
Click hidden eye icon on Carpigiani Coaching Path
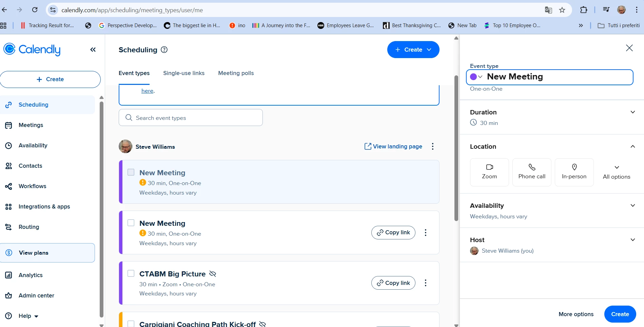262,324
